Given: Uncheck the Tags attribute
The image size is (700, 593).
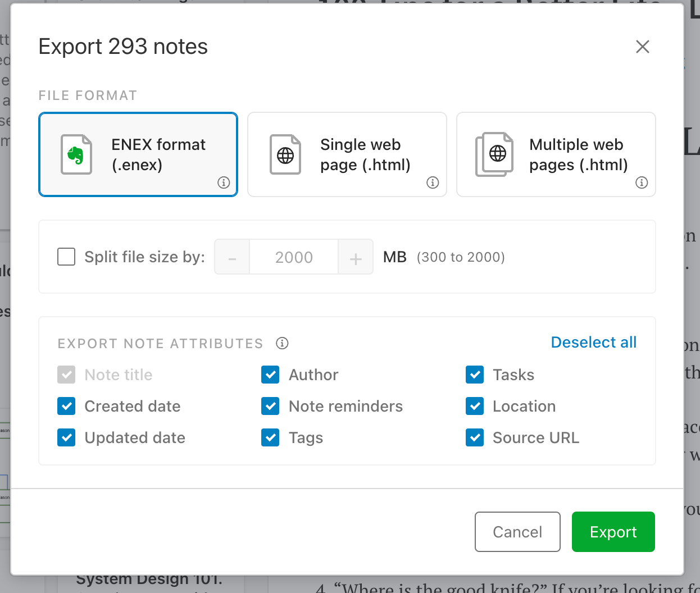Looking at the screenshot, I should (270, 437).
